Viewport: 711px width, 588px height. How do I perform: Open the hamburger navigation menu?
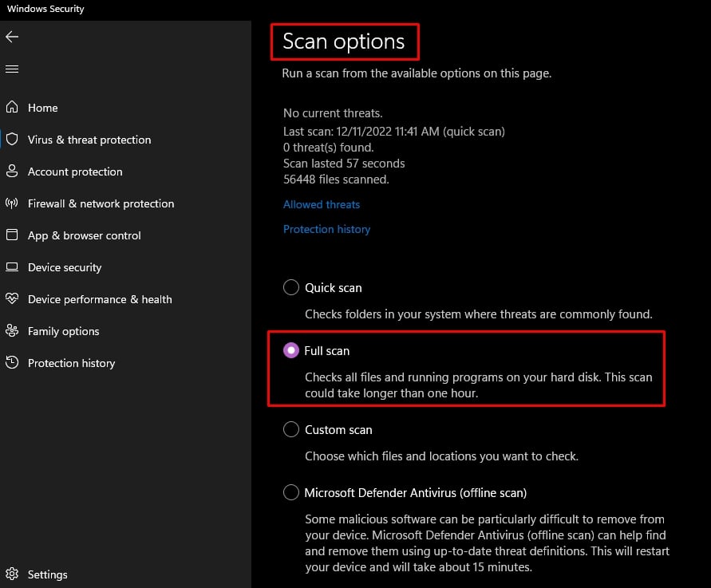tap(12, 69)
